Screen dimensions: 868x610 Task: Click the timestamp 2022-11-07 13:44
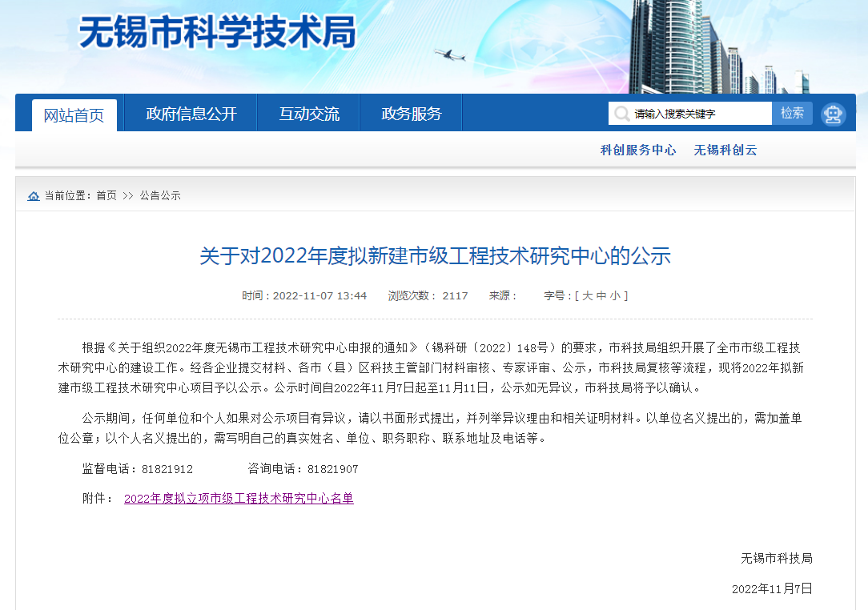click(320, 295)
